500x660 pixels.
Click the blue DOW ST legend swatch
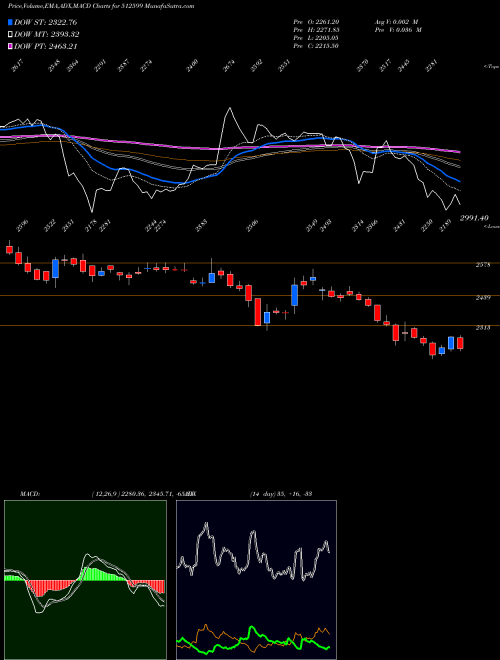pyautogui.click(x=11, y=22)
